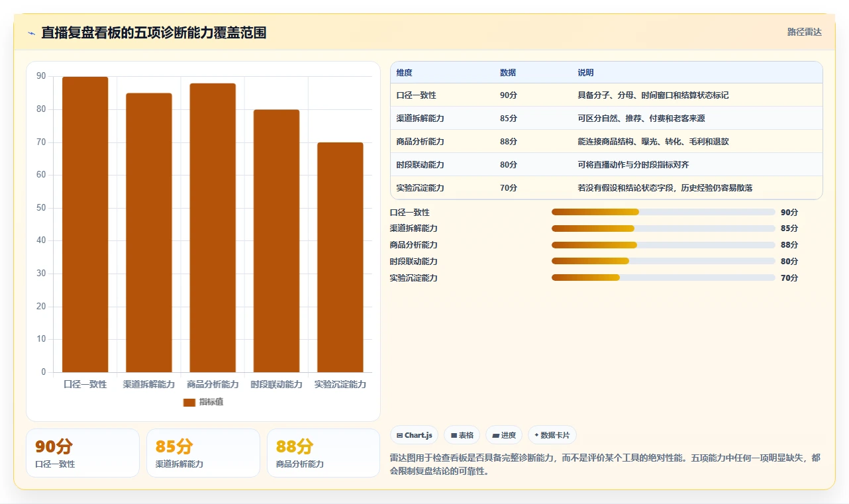Screen dimensions: 849x504
Task: Click the footer note starting 雷达图用于检查
Action: (605, 465)
